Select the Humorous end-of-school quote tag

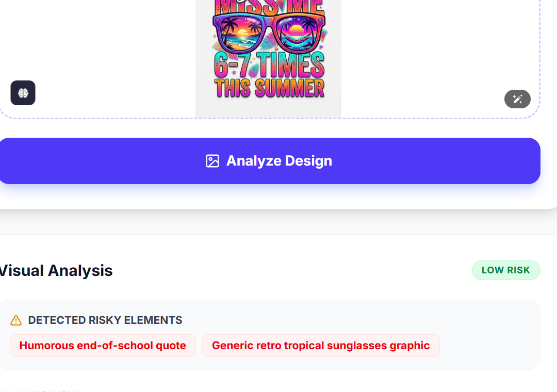pos(103,346)
